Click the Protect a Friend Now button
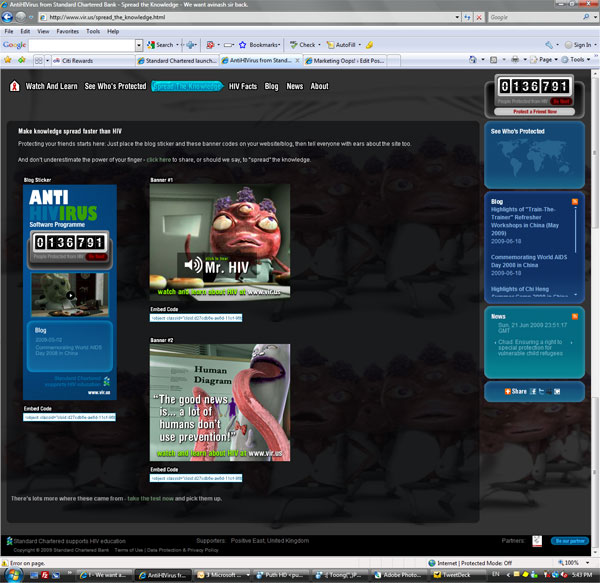600x583 pixels. tap(535, 111)
